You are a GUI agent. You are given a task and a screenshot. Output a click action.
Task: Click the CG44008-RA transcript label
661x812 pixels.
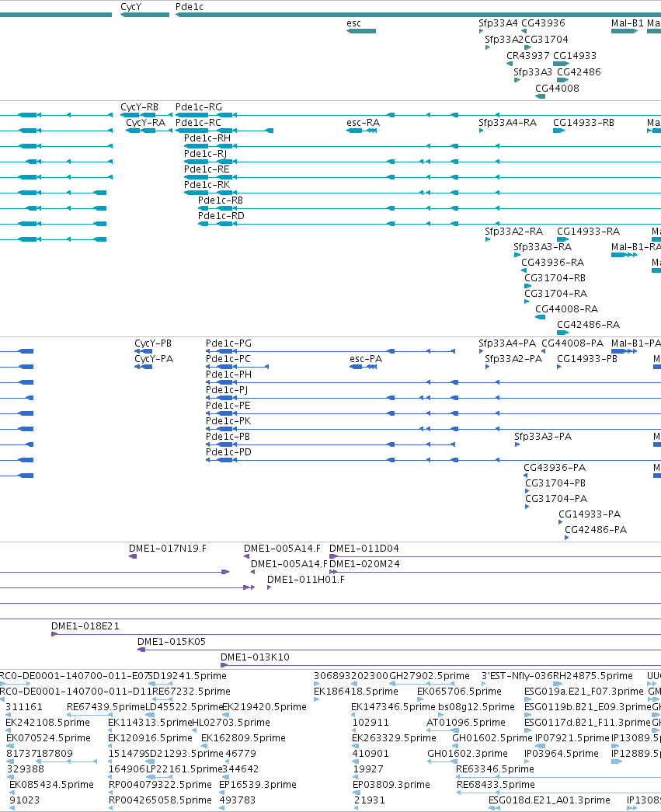[x=567, y=309]
